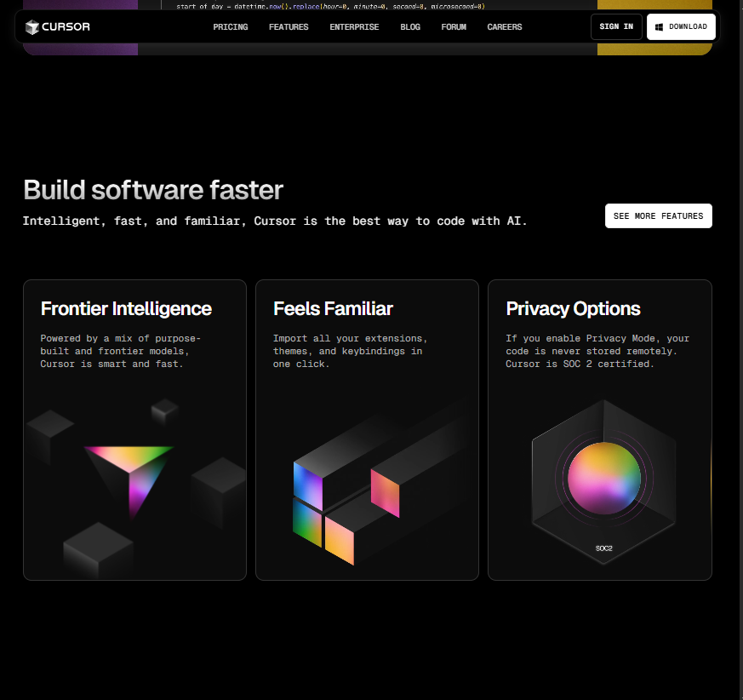Click the SOC2 label under the sphere

click(x=603, y=548)
